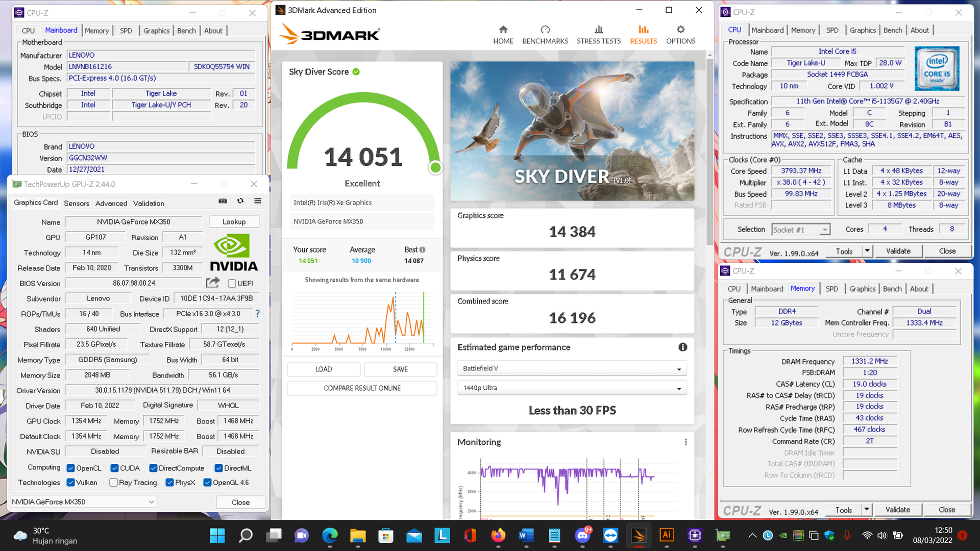Open Firefox from taskbar

tap(498, 535)
